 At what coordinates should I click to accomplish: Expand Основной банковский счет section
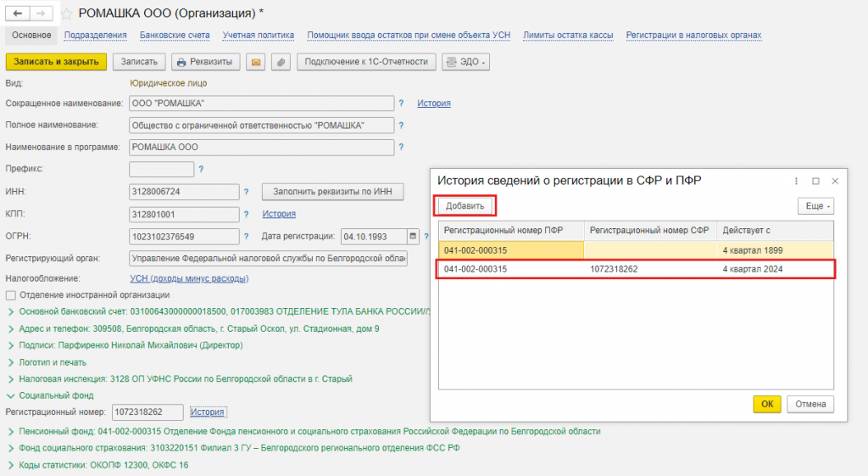point(10,312)
